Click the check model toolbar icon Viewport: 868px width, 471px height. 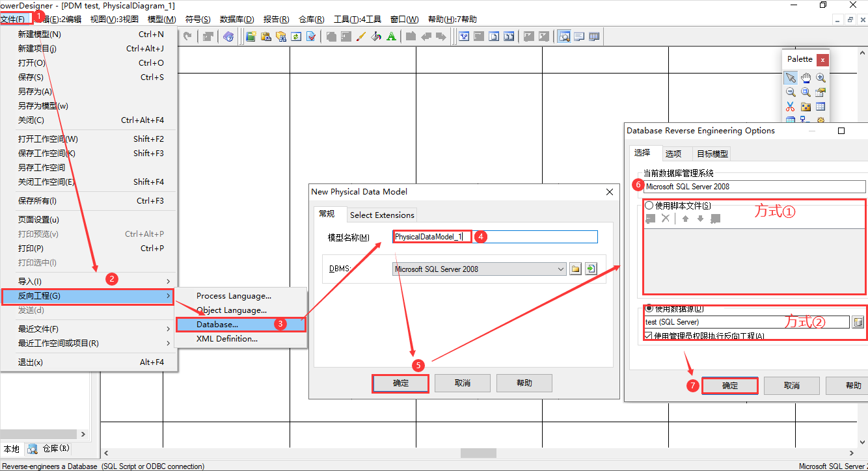(311, 36)
